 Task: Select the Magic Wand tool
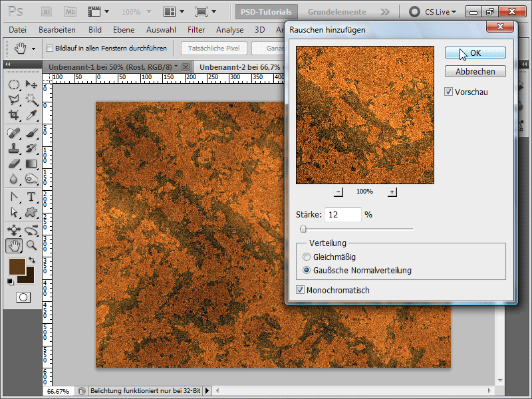(31, 99)
